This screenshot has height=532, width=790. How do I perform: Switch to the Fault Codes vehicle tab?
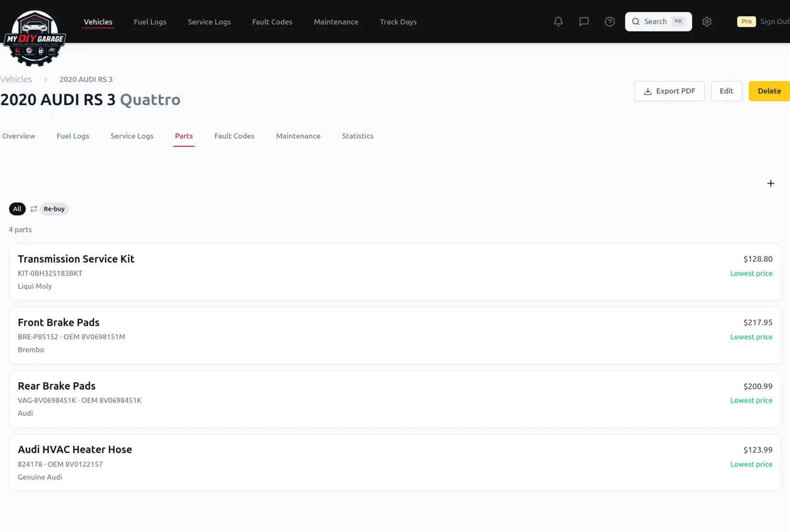(x=234, y=136)
